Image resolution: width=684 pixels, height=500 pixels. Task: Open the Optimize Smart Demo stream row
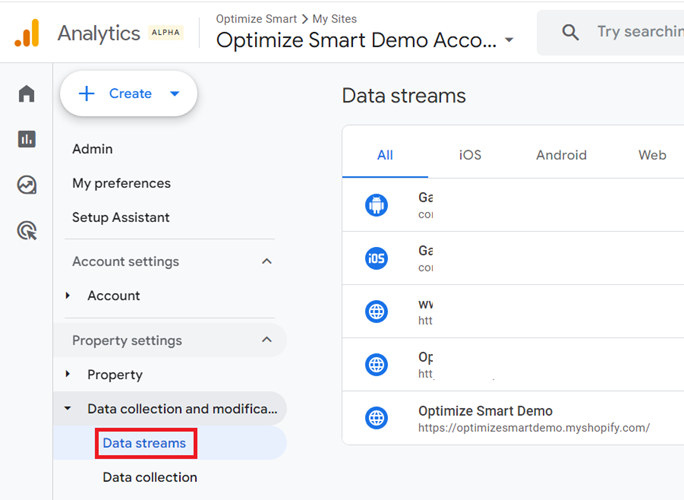(x=513, y=418)
